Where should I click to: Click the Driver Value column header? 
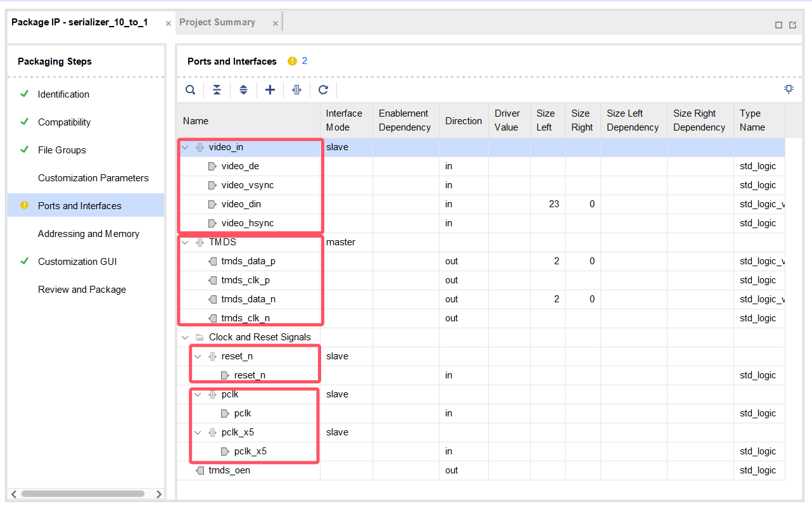click(509, 120)
